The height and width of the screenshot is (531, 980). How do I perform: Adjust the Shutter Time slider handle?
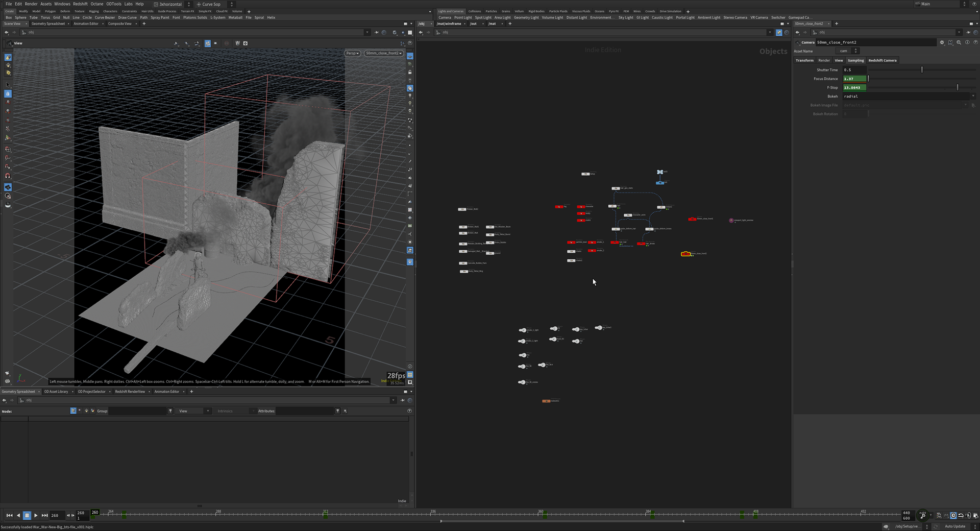pos(922,69)
